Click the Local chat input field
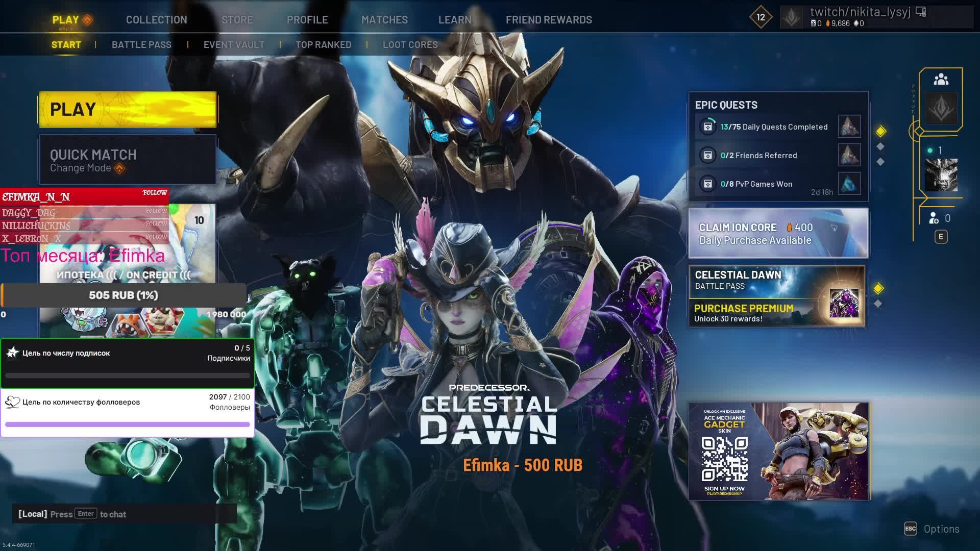Viewport: 980px width, 551px height. pyautogui.click(x=125, y=514)
